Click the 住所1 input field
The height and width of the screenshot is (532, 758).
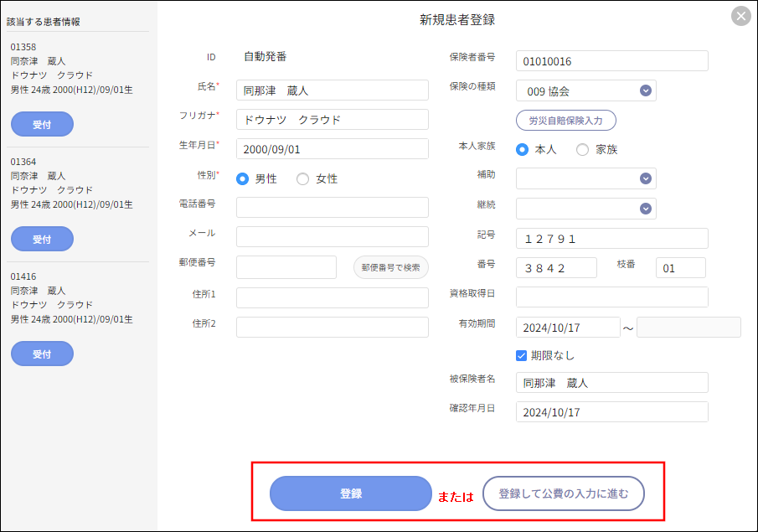332,297
